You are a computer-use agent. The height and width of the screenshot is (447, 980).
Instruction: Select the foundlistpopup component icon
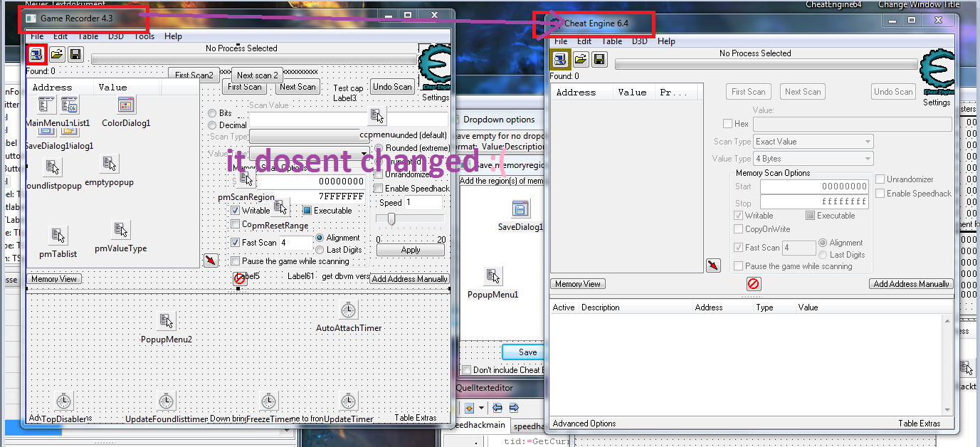coord(53,168)
